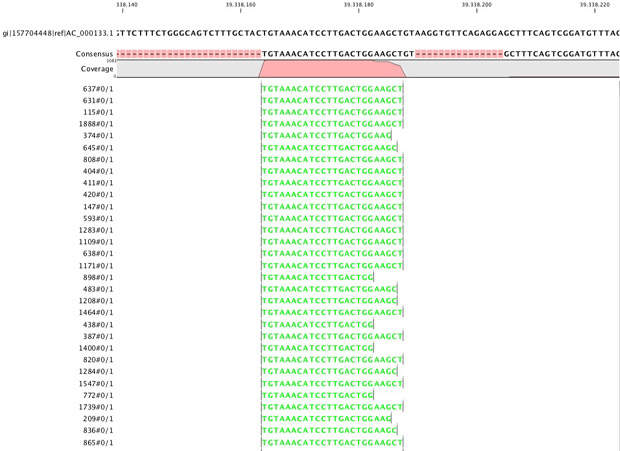Viewport: 620px width, 451px height.
Task: Select read 1464#0/1 label
Action: [96, 312]
